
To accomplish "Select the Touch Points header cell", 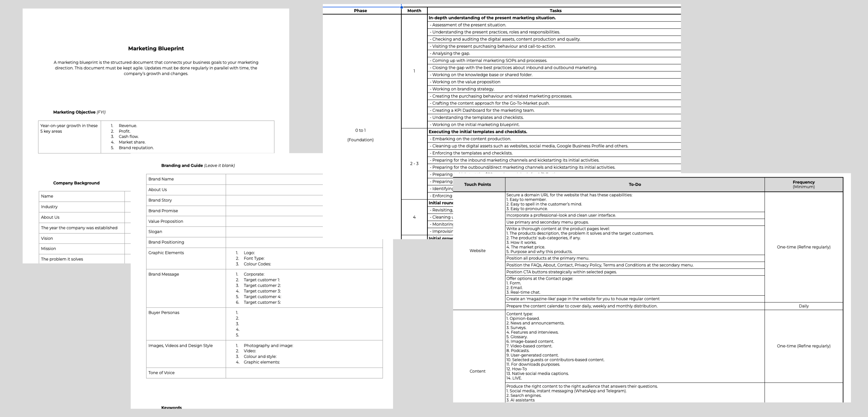I will pyautogui.click(x=477, y=185).
